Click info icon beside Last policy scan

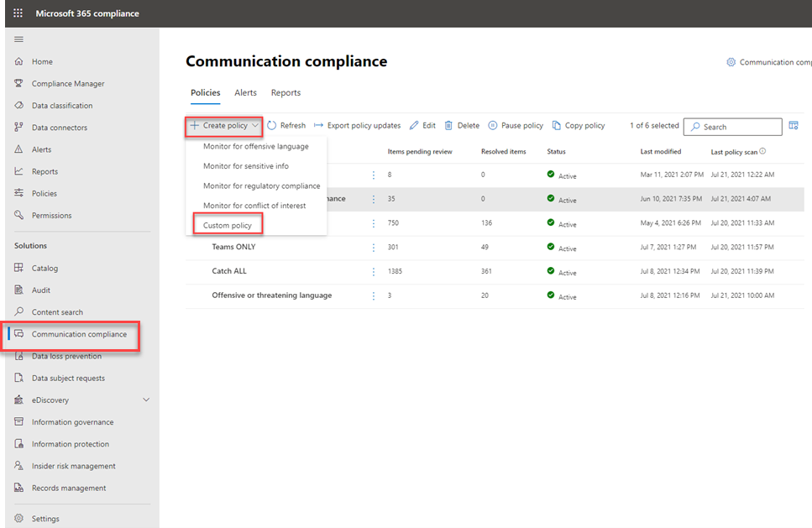point(762,151)
